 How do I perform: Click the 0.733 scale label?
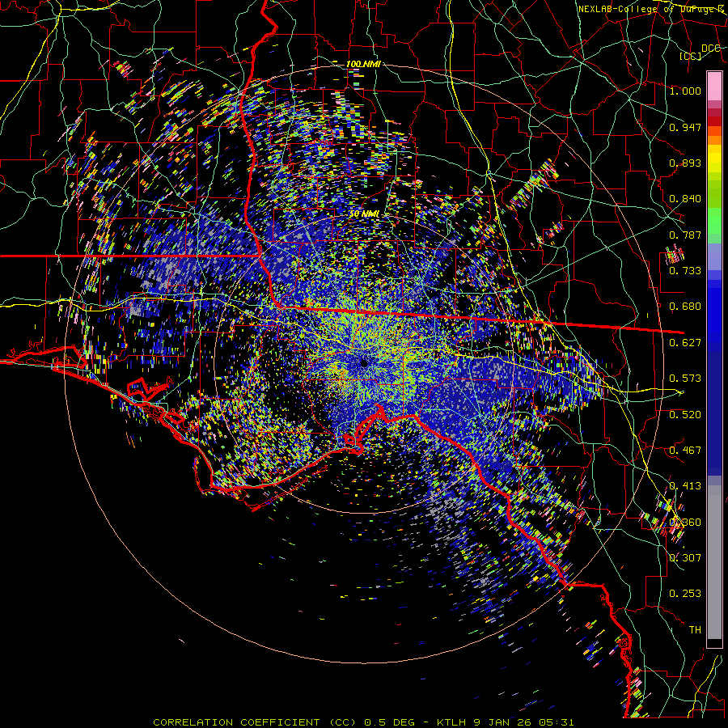(x=685, y=271)
